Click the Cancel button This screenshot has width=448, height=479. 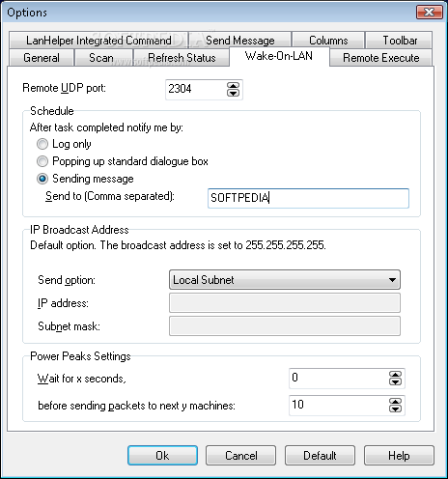[241, 456]
